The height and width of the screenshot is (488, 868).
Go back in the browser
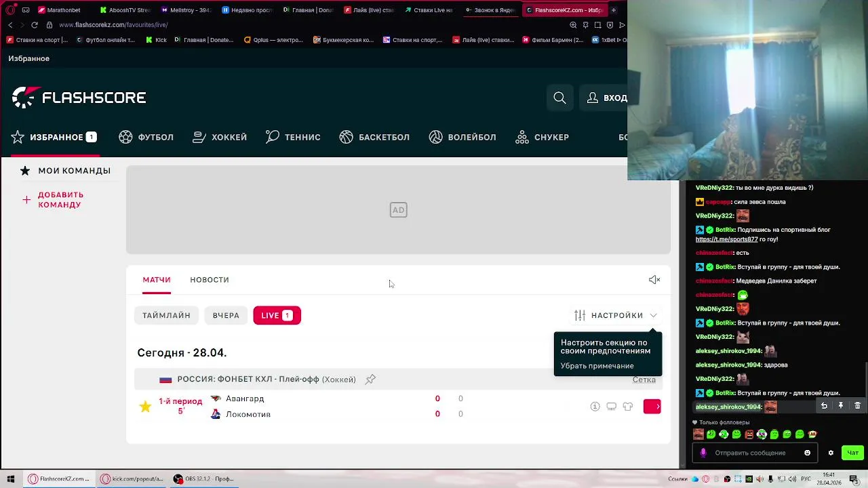pyautogui.click(x=9, y=25)
